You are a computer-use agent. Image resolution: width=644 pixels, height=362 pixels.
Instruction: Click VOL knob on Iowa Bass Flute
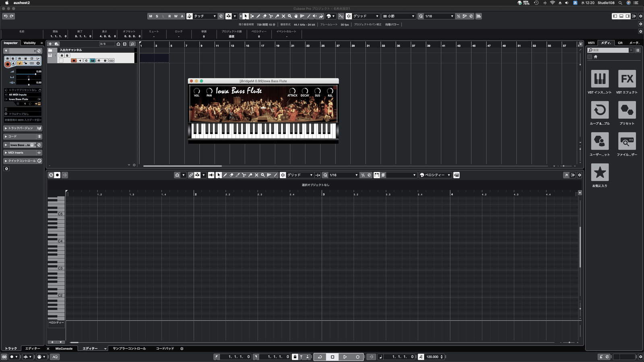coord(197,91)
